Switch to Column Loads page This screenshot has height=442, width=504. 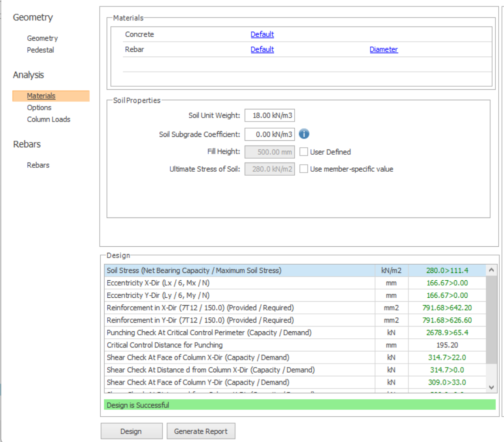pyautogui.click(x=48, y=119)
